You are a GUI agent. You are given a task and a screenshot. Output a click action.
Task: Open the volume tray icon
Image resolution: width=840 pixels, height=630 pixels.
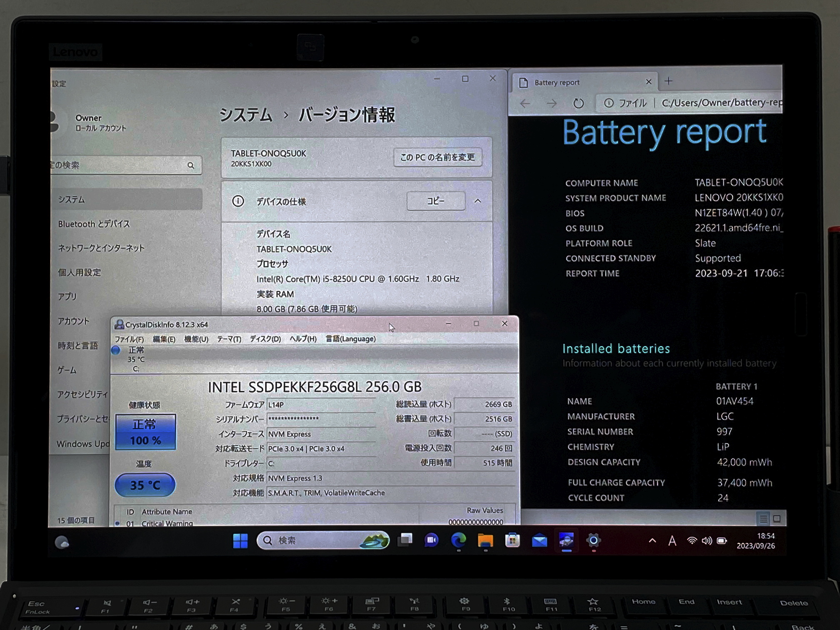(x=707, y=541)
